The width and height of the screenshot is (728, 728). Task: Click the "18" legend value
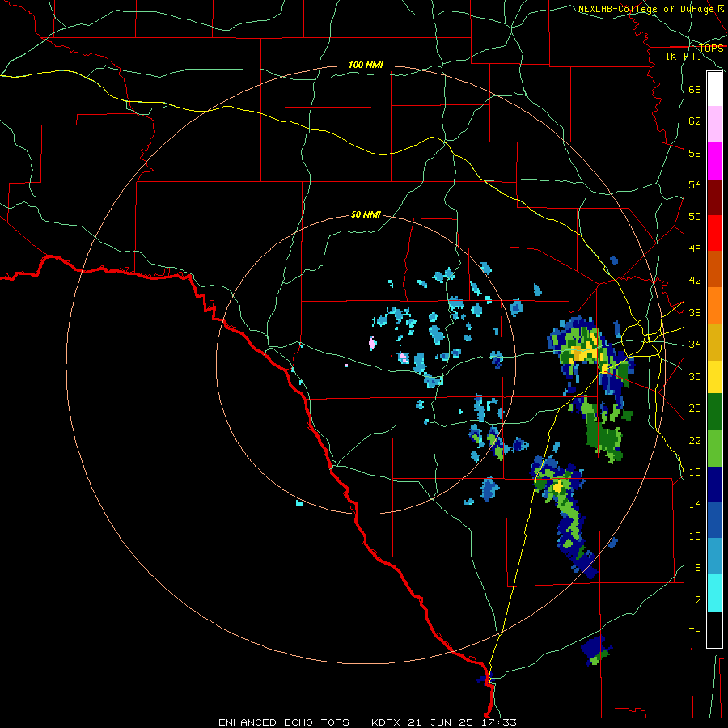click(695, 472)
